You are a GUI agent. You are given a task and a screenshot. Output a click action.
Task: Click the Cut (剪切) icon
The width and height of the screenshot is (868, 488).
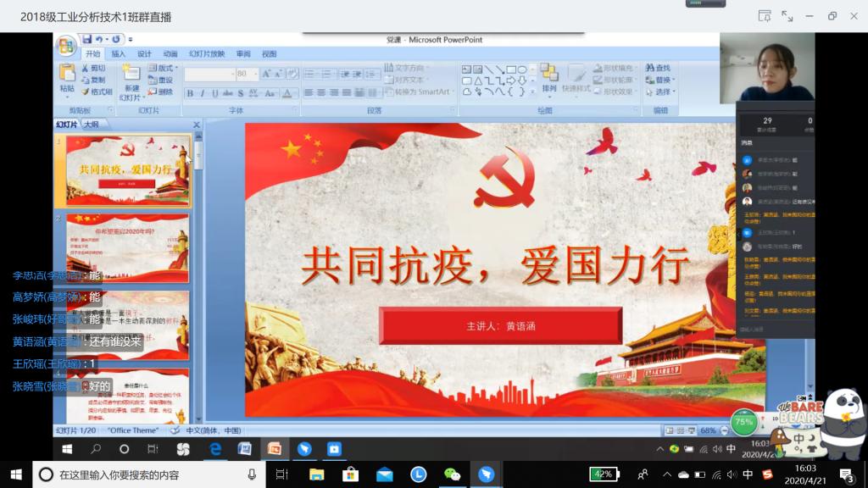[x=93, y=68]
